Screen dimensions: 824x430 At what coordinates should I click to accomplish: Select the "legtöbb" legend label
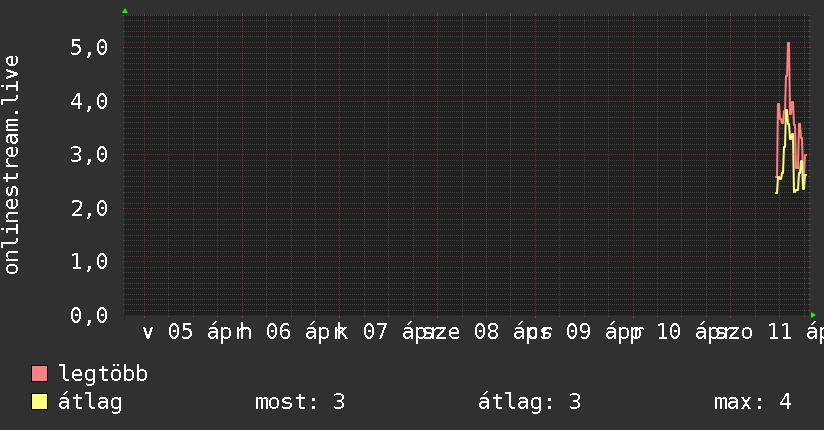[104, 374]
